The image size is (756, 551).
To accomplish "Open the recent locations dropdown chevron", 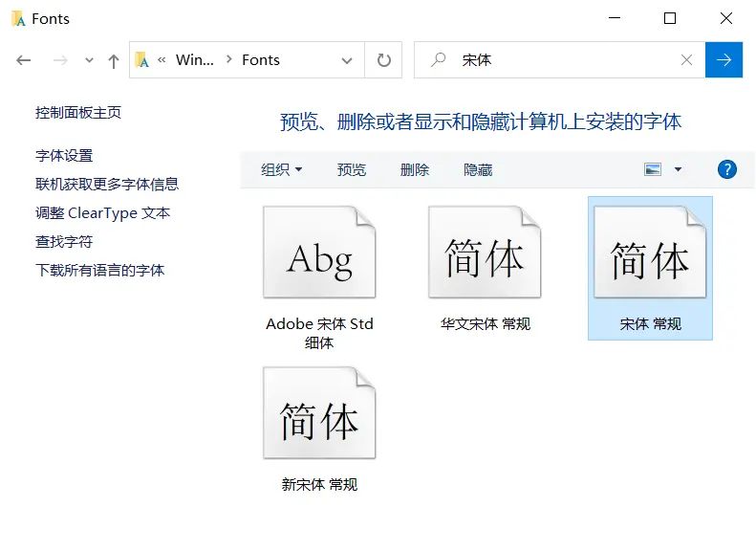I will (89, 60).
